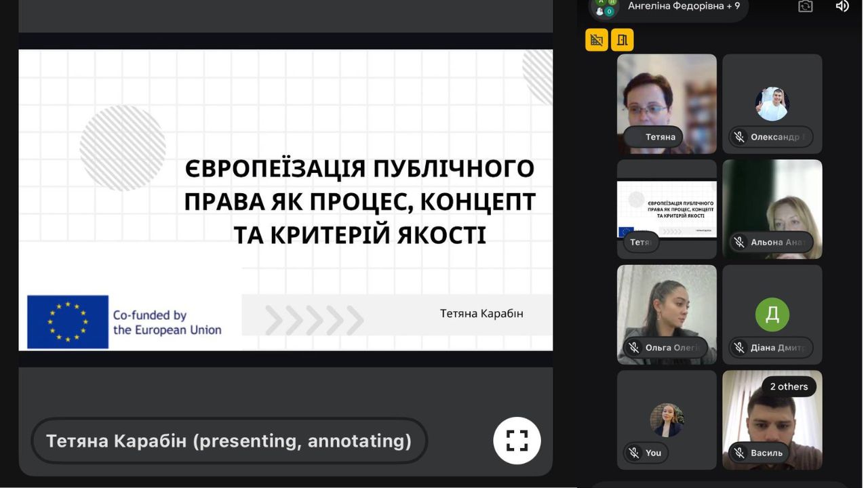The width and height of the screenshot is (868, 488).
Task: Tap the muted mic icon on Василь's tile
Action: click(x=739, y=453)
